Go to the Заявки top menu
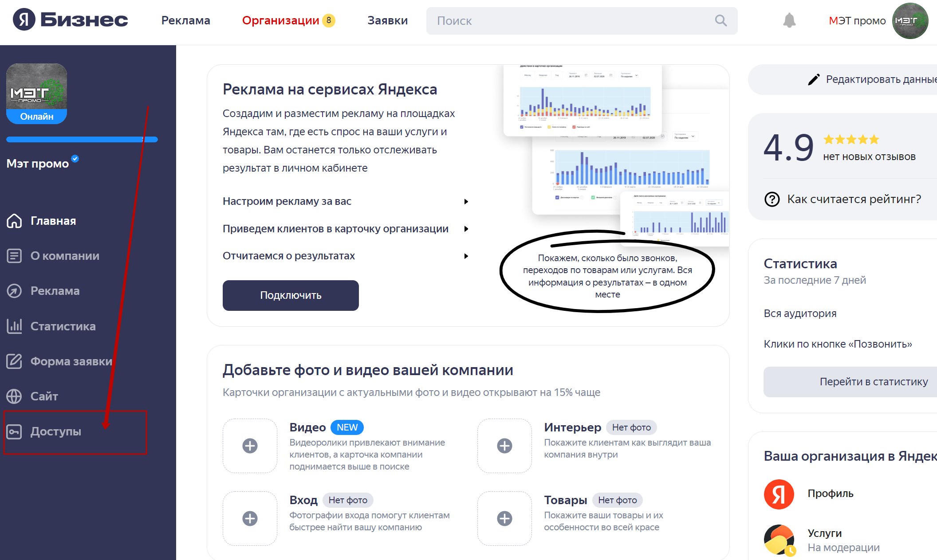Screen dimensions: 937x560 pyautogui.click(x=387, y=20)
